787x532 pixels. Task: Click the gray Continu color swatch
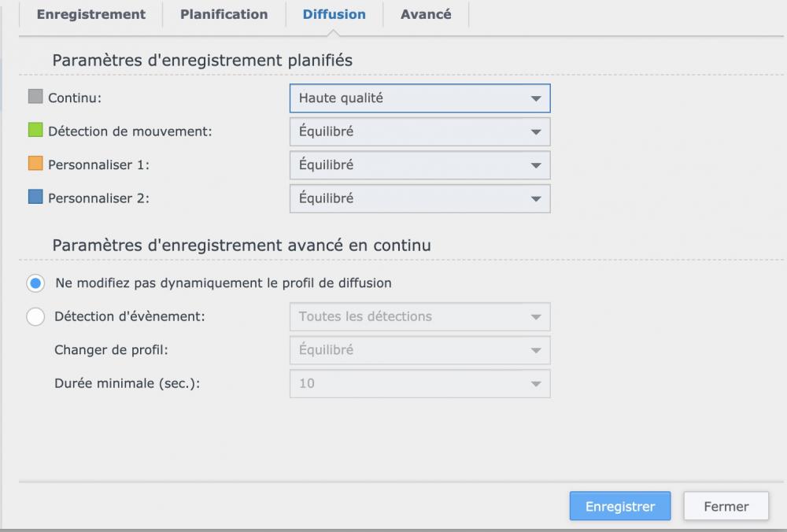[35, 98]
